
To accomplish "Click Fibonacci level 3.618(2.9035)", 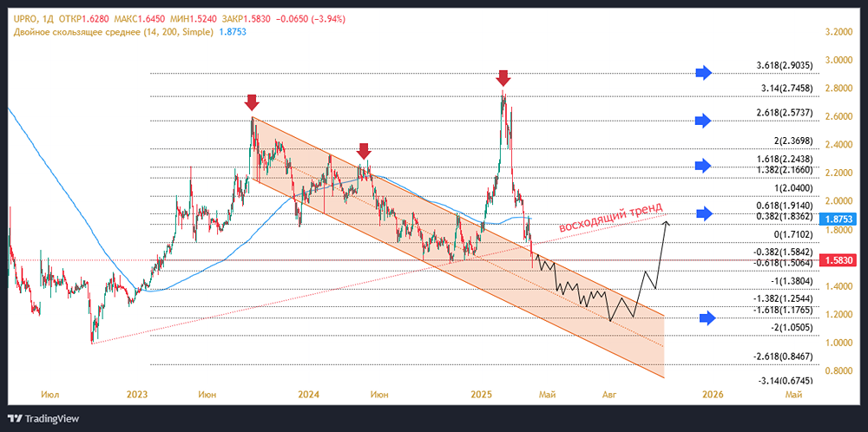I will pos(785,66).
